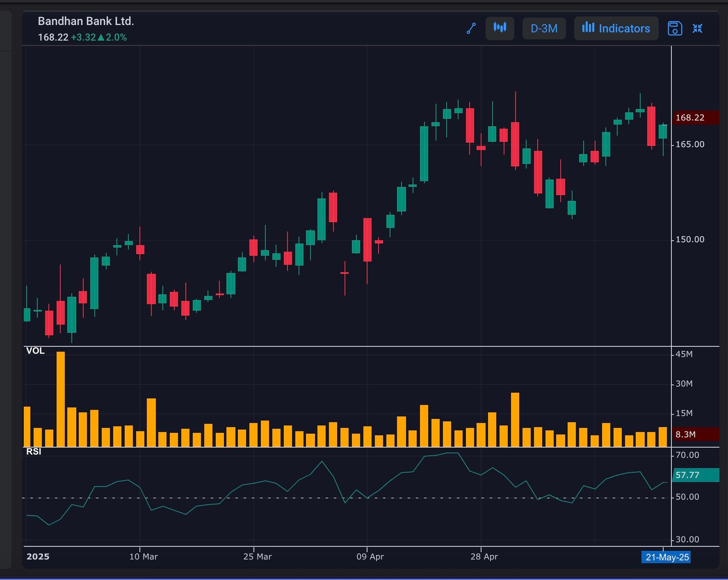This screenshot has width=728, height=580.
Task: Click the 10 Mar date label
Action: coord(144,557)
